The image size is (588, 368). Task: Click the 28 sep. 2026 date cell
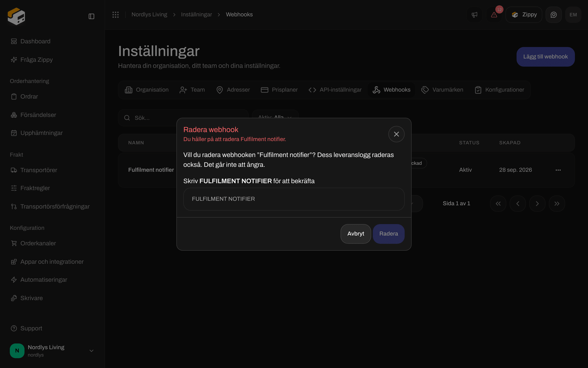point(515,170)
